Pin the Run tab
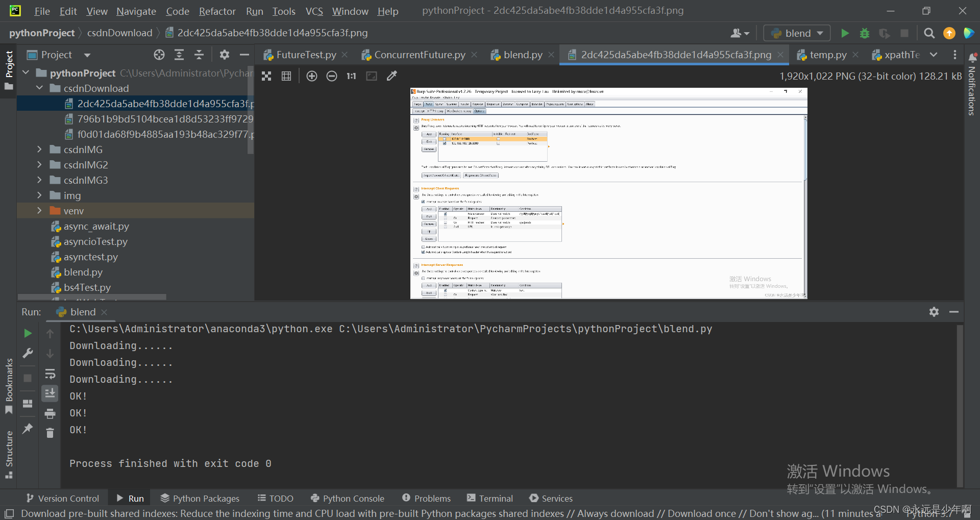This screenshot has width=980, height=520. point(28,428)
